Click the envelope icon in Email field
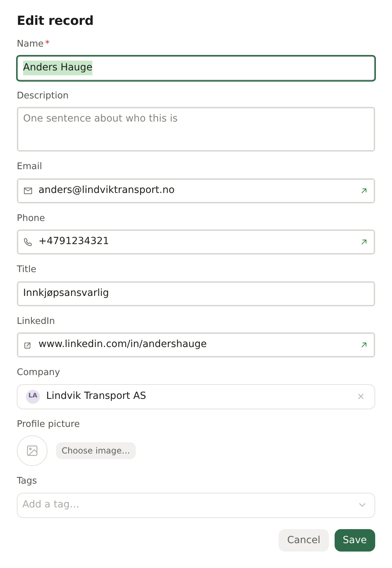The image size is (392, 568). [x=28, y=191]
